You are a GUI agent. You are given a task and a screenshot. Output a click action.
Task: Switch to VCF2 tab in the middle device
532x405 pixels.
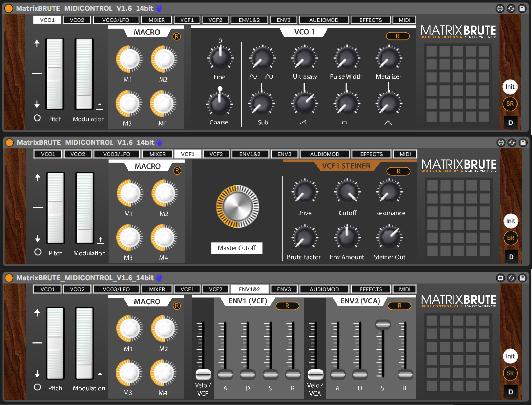click(x=216, y=154)
